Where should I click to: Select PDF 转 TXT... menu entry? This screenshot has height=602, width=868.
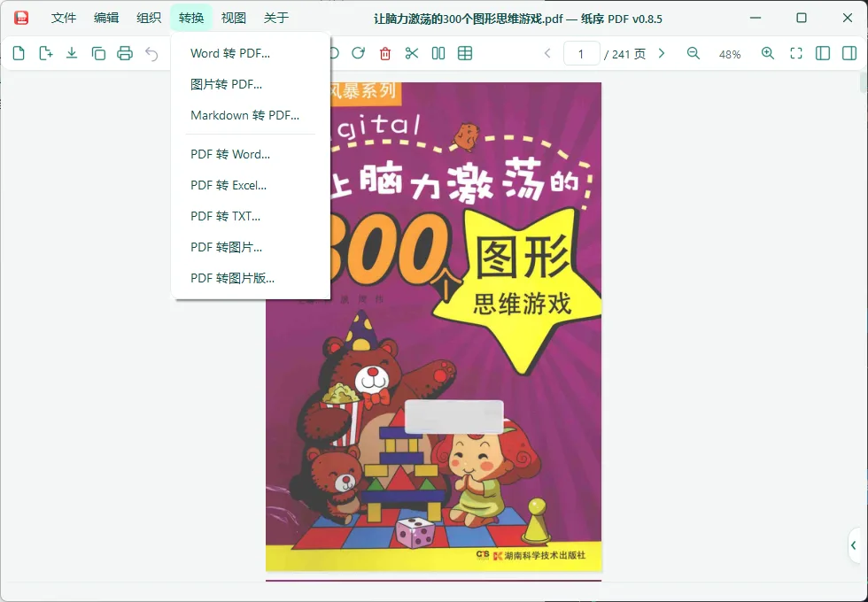coord(251,216)
